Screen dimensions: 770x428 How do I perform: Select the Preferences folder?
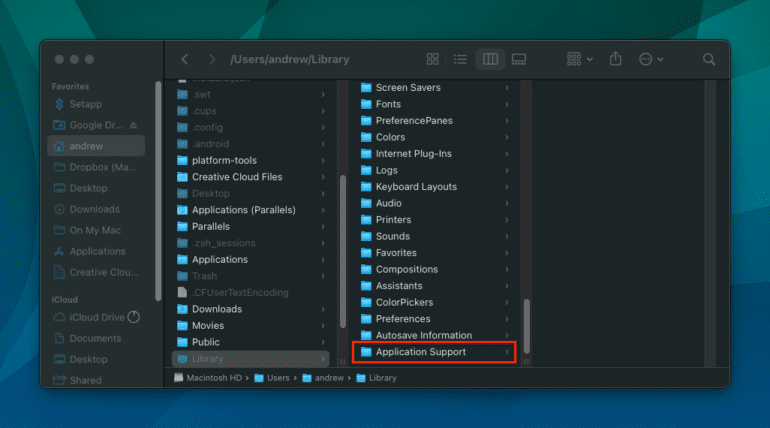click(402, 319)
